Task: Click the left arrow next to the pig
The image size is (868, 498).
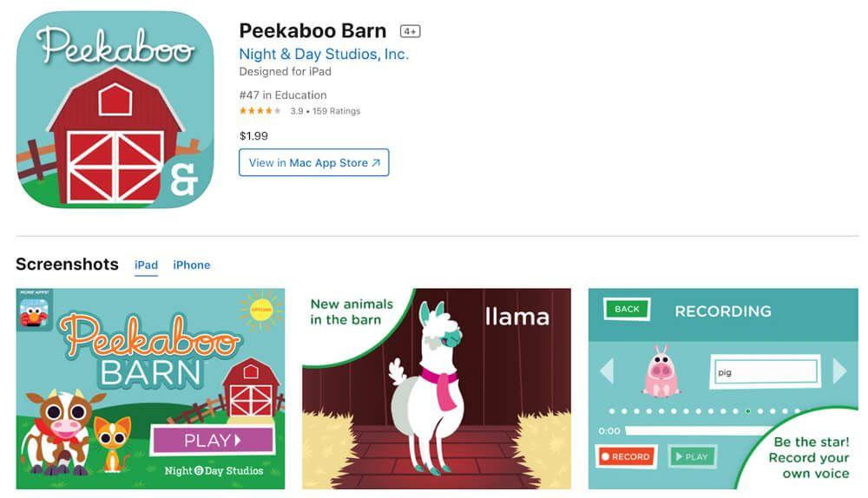Action: 608,370
